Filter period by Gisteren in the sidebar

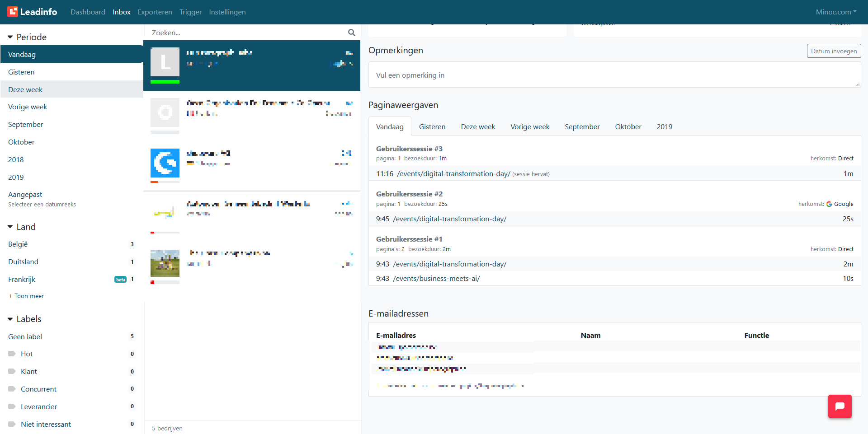click(72, 72)
